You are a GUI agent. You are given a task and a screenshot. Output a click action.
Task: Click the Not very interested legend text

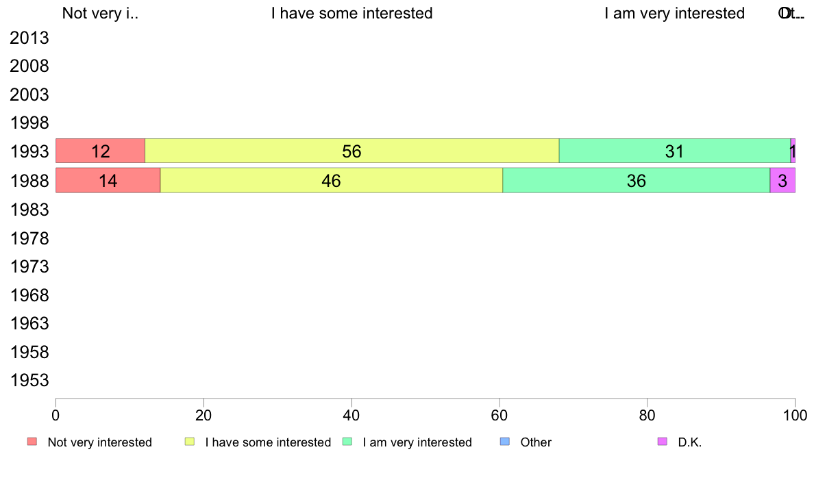click(99, 442)
